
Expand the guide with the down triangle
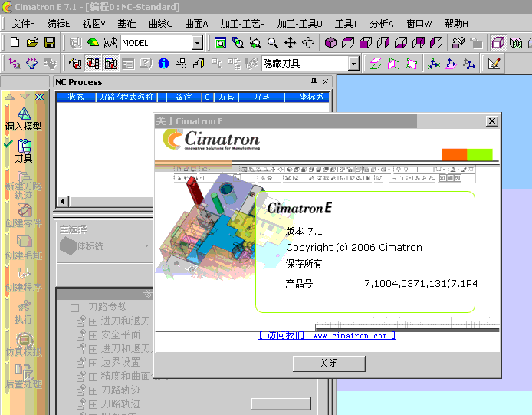click(25, 97)
